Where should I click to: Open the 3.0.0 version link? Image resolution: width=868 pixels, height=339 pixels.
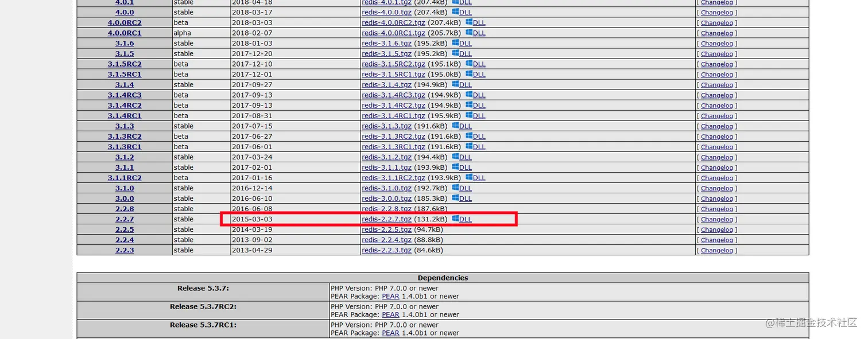(x=125, y=198)
